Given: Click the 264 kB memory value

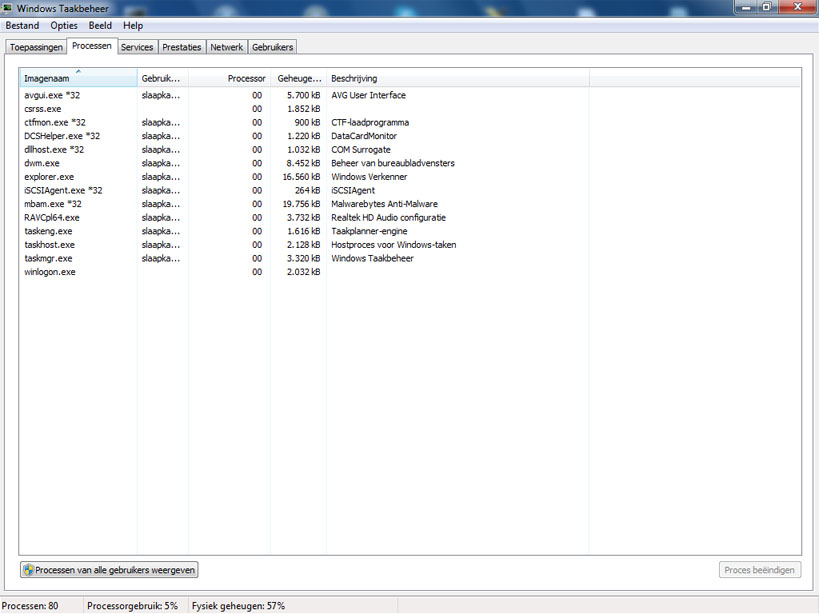Looking at the screenshot, I should tap(307, 190).
